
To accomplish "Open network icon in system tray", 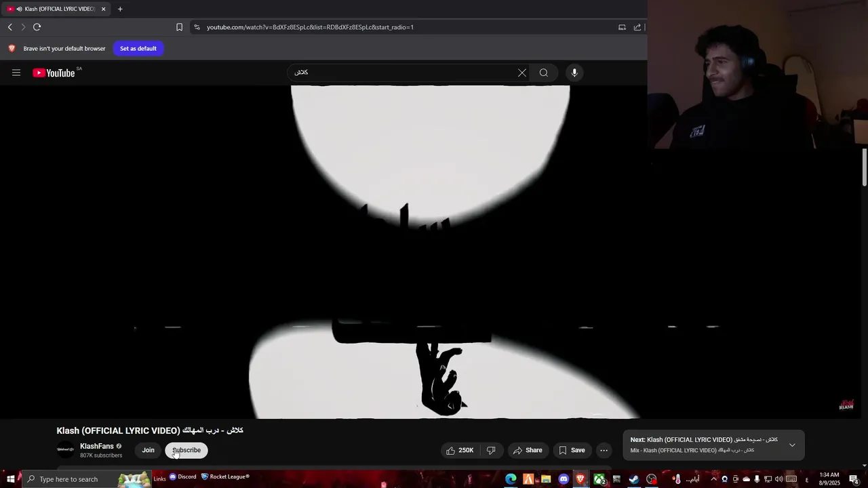I will click(x=768, y=479).
